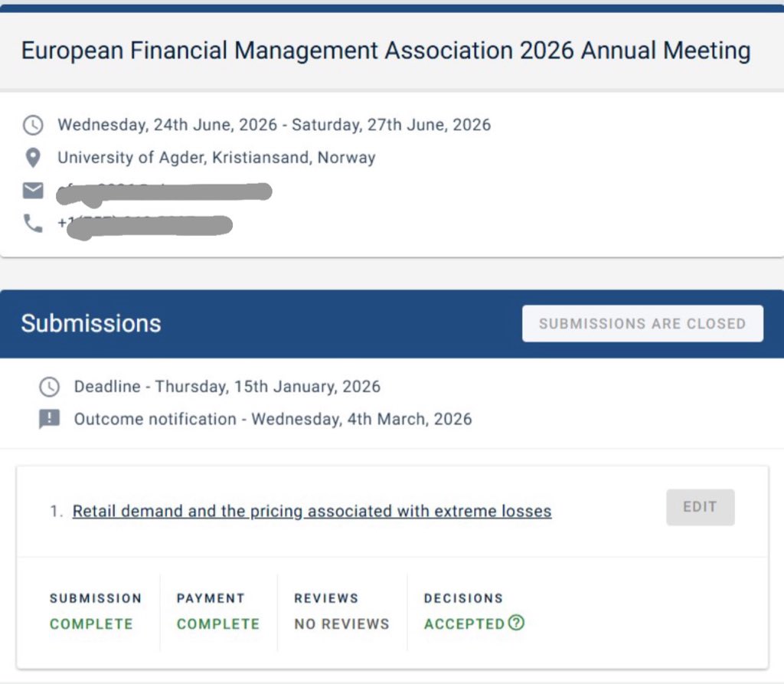Click the email envelope icon in the header card
The image size is (784, 684).
pos(32,190)
